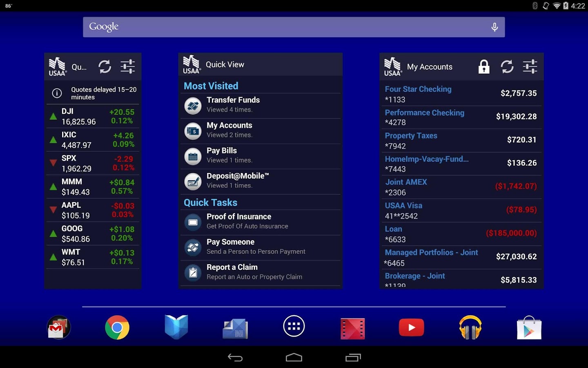
Task: Open the Performance Checking account
Action: coord(461,117)
